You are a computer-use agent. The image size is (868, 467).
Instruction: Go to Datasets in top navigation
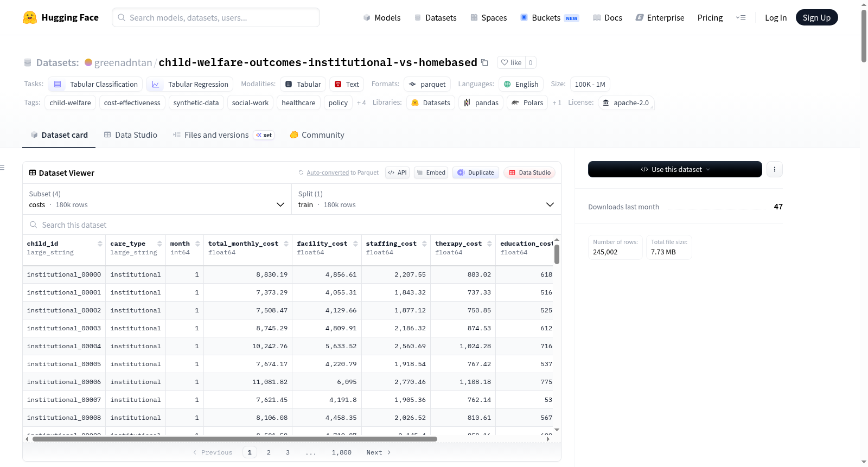(x=436, y=18)
